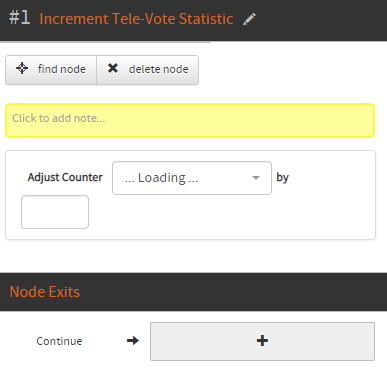Focus the counter amount input box

coord(55,212)
